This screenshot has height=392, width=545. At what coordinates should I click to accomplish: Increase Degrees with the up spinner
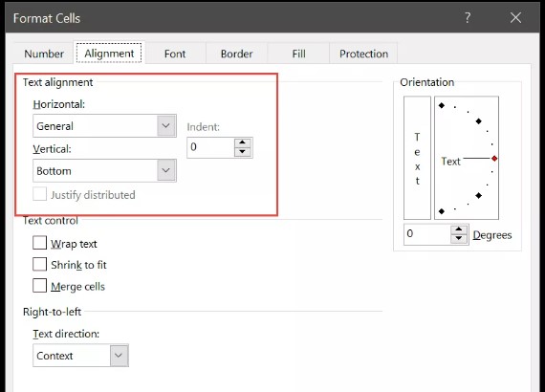coord(459,229)
